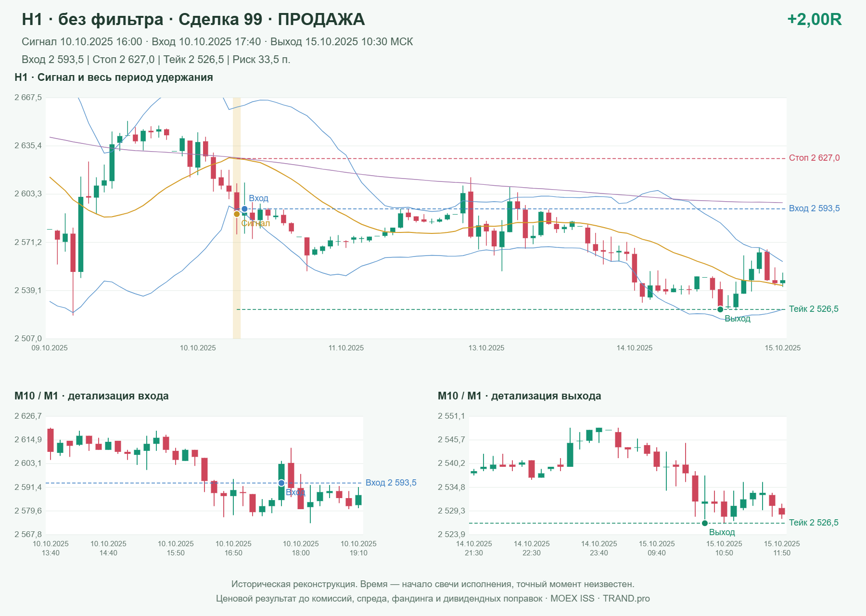This screenshot has height=616, width=866.
Task: Select the Тейк 2 526,5 label on H1 chart
Action: (x=814, y=309)
